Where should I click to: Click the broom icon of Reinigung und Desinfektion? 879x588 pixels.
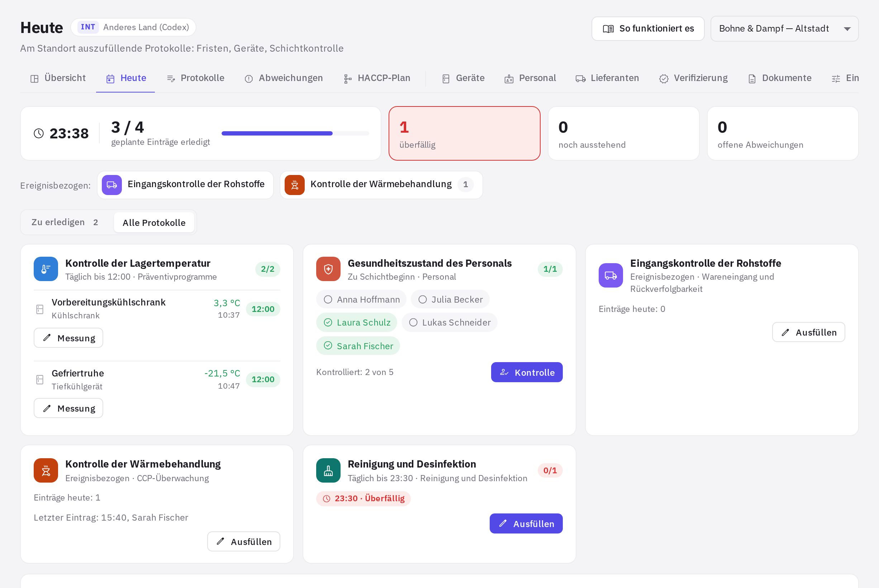(x=328, y=470)
